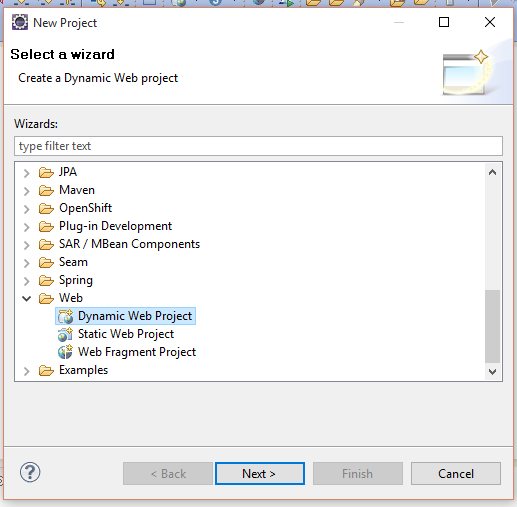Click the wizard list scroll up arrow
This screenshot has height=507, width=517.
[492, 172]
